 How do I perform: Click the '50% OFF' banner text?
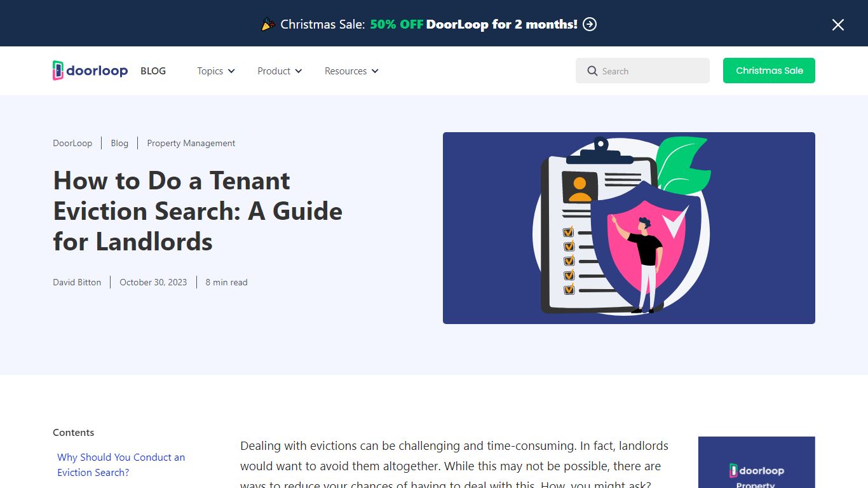coord(397,24)
